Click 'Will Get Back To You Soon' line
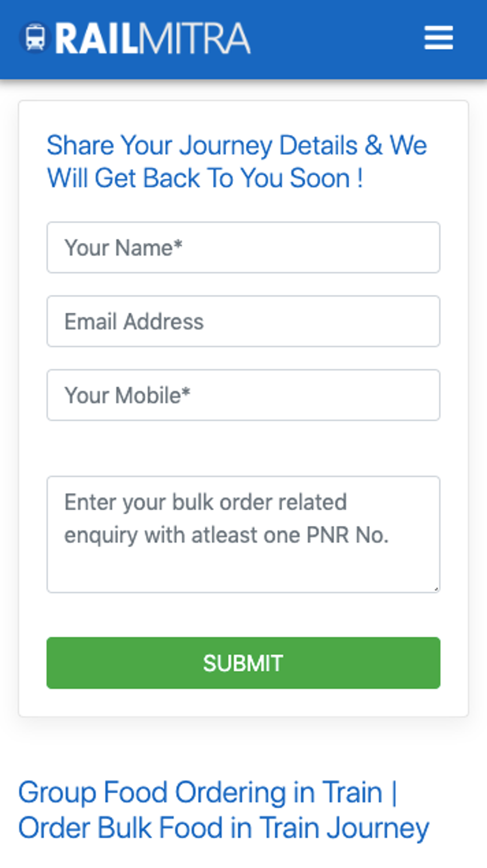This screenshot has height=868, width=487. (x=205, y=178)
